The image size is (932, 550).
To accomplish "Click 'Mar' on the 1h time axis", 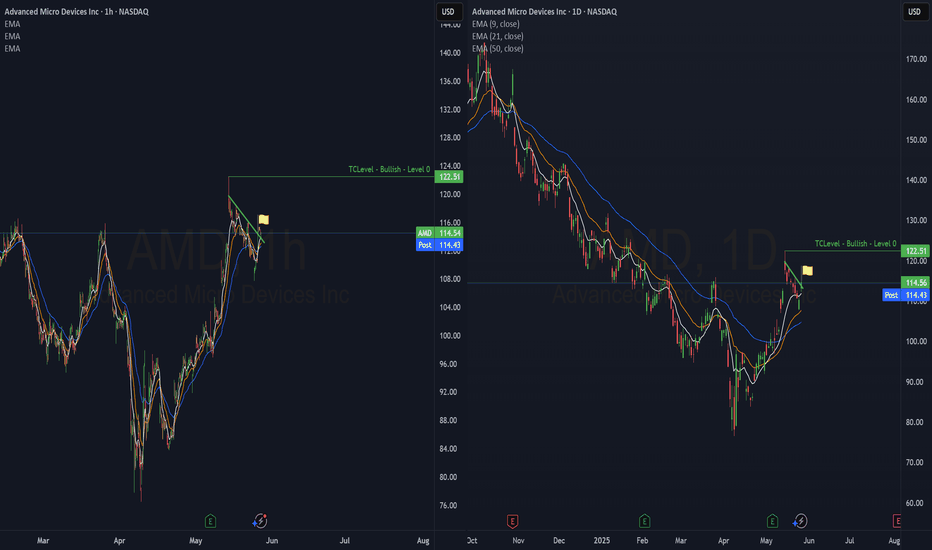I will pyautogui.click(x=43, y=540).
